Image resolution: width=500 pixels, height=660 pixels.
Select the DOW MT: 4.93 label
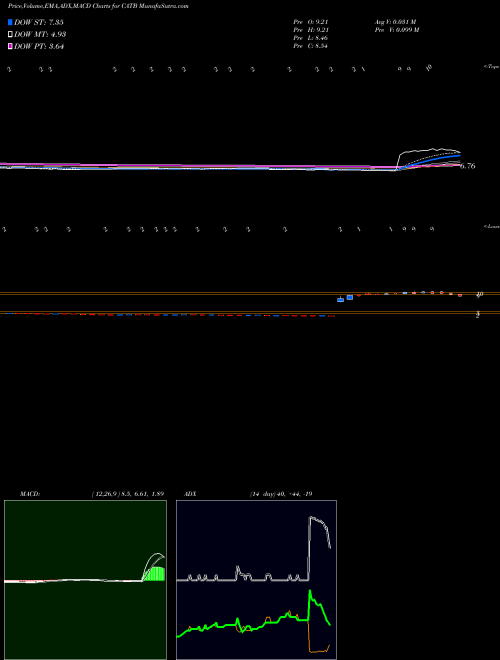[x=40, y=35]
